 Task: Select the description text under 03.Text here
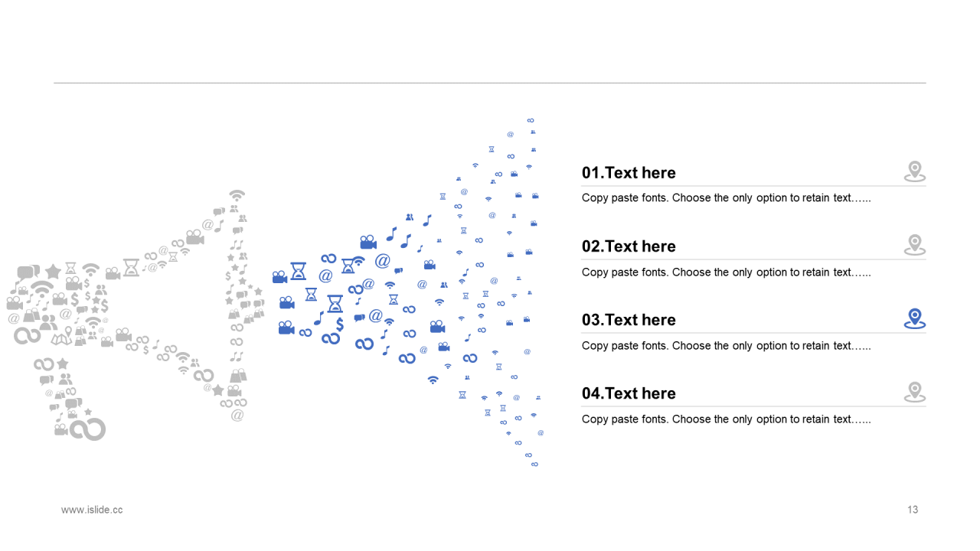coord(727,346)
